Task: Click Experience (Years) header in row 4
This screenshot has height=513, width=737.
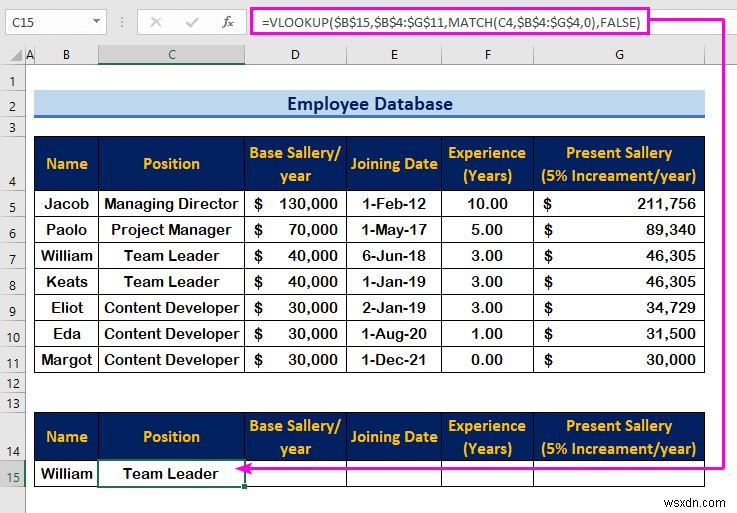Action: tap(487, 164)
